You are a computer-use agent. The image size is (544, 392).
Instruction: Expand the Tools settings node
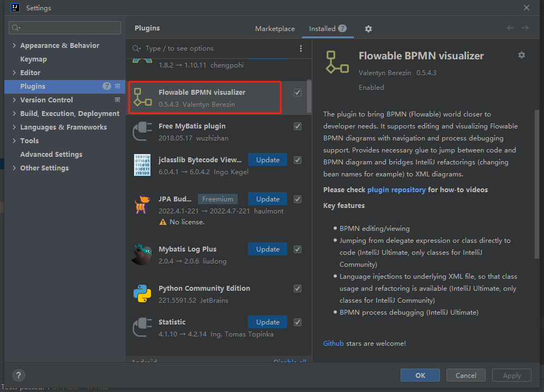(x=14, y=140)
